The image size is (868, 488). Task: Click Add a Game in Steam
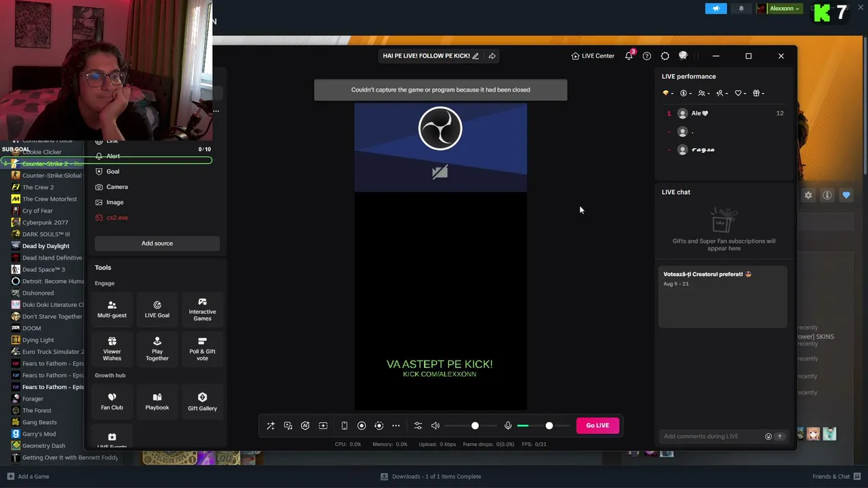[28, 476]
